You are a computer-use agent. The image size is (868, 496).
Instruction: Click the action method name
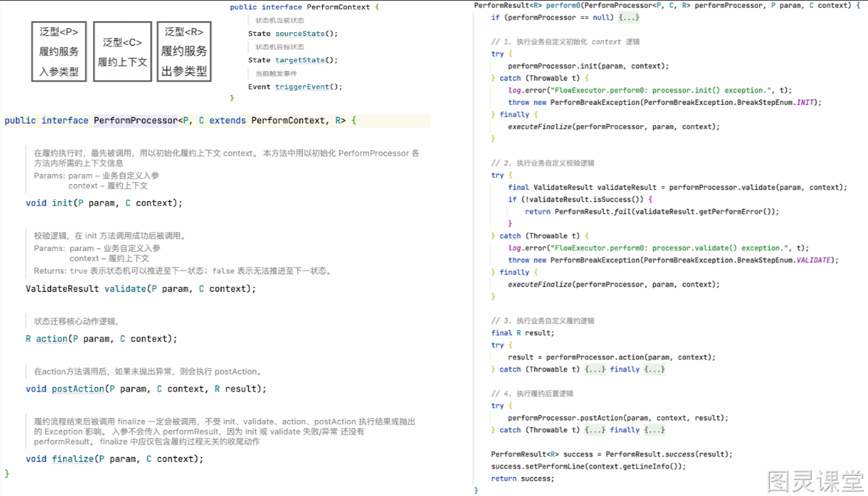pos(52,339)
